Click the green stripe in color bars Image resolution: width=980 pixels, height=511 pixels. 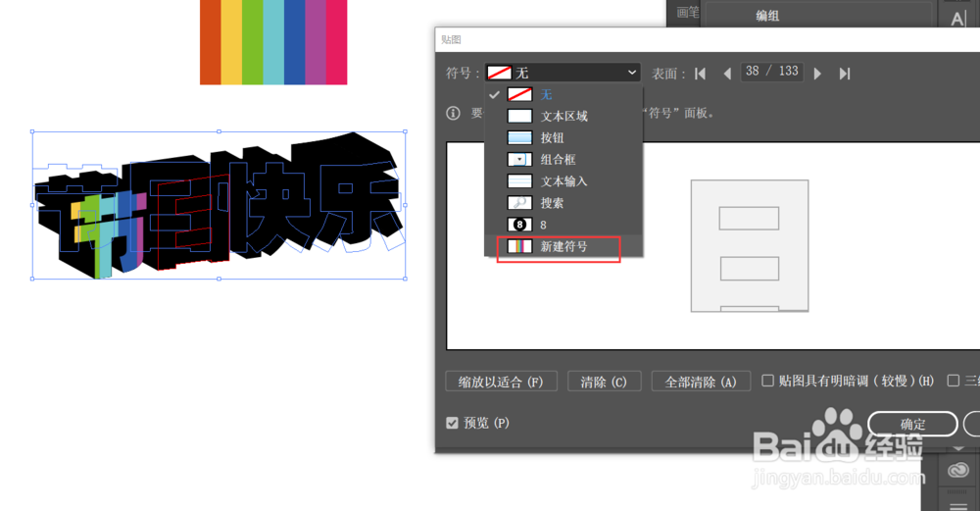pyautogui.click(x=253, y=42)
